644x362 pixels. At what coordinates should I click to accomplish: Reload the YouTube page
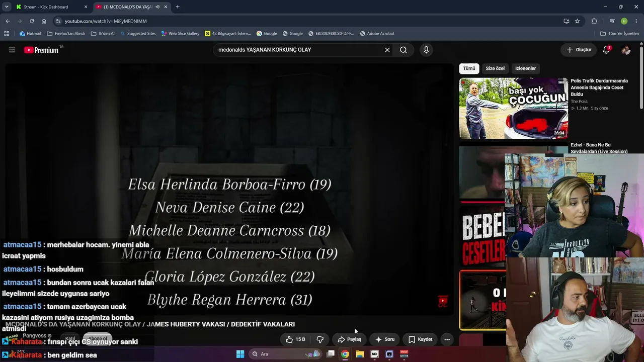[32, 21]
